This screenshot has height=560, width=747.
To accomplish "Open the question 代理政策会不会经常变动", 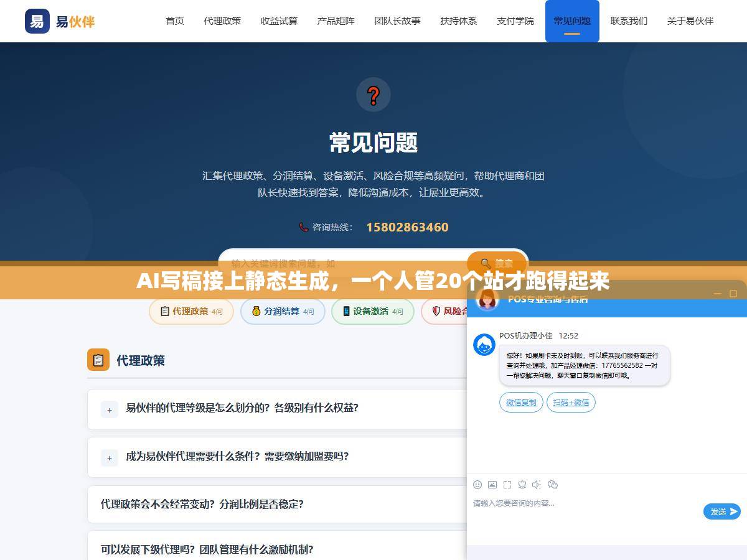I will click(x=202, y=504).
